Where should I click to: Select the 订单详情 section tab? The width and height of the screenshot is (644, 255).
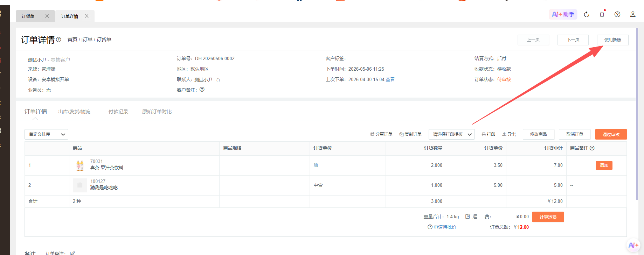click(x=36, y=112)
